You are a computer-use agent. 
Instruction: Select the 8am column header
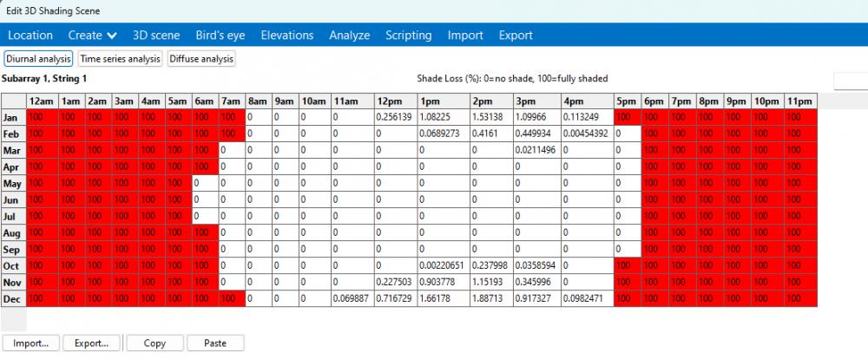pyautogui.click(x=259, y=101)
